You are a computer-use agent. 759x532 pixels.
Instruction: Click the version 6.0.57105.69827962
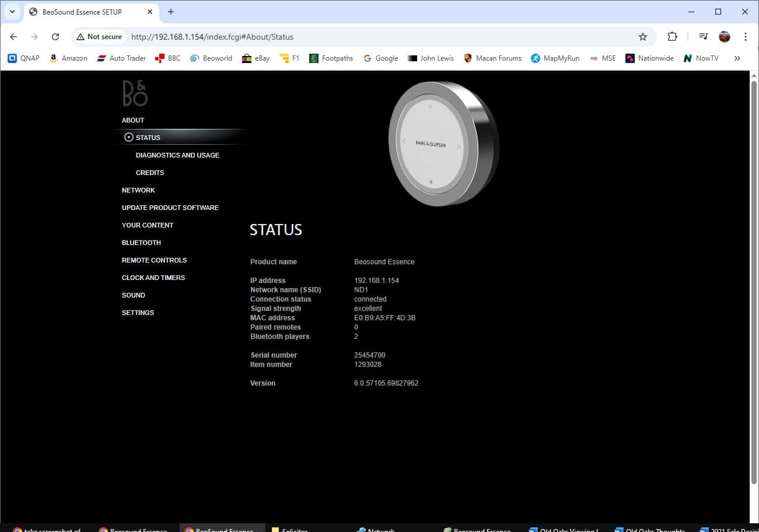(386, 383)
